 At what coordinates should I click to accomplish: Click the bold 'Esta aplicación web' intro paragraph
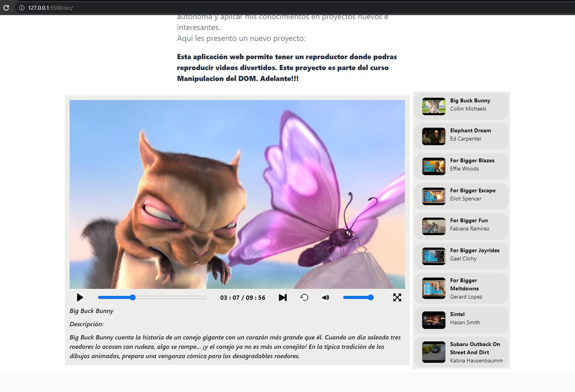287,68
